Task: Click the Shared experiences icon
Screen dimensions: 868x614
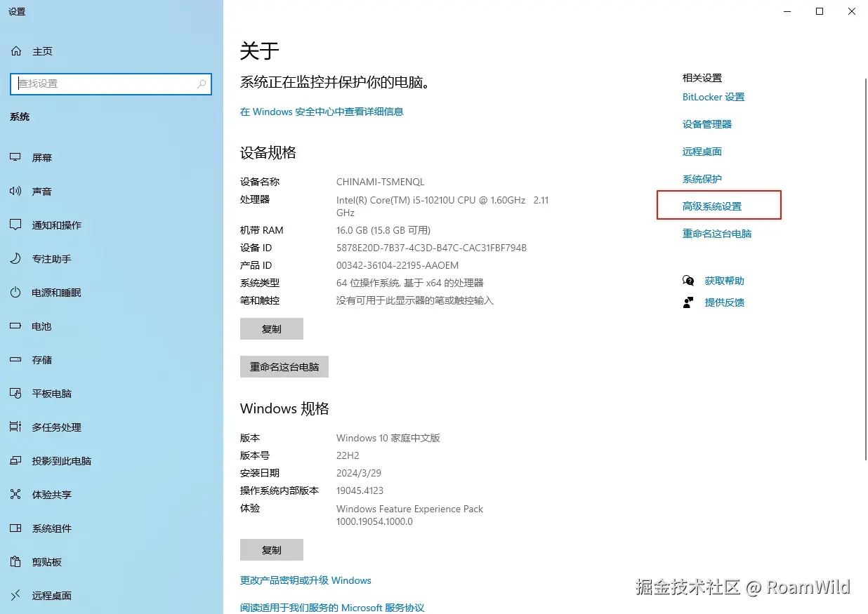Action: click(15, 495)
